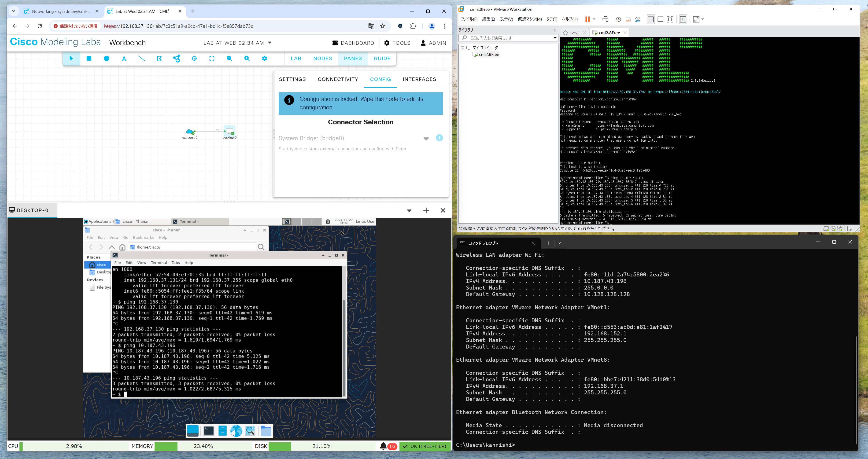
Task: Click the VMware pause button
Action: pos(587,19)
